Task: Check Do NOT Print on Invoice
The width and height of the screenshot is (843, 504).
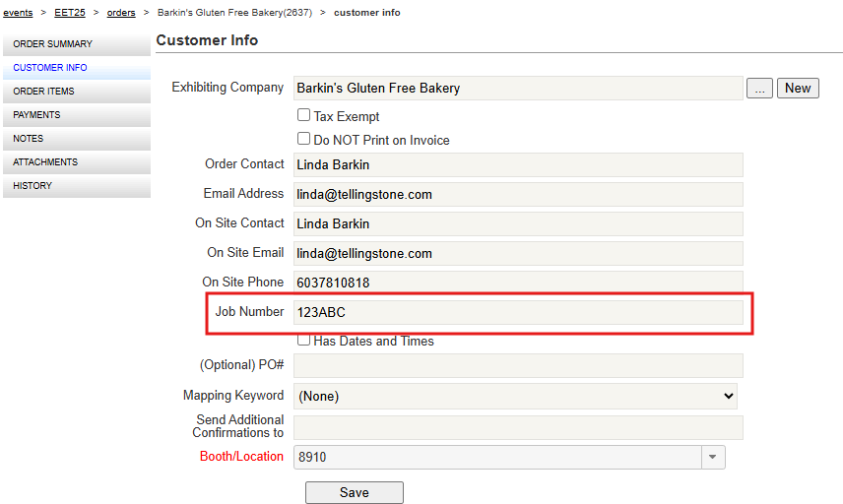Action: point(303,139)
